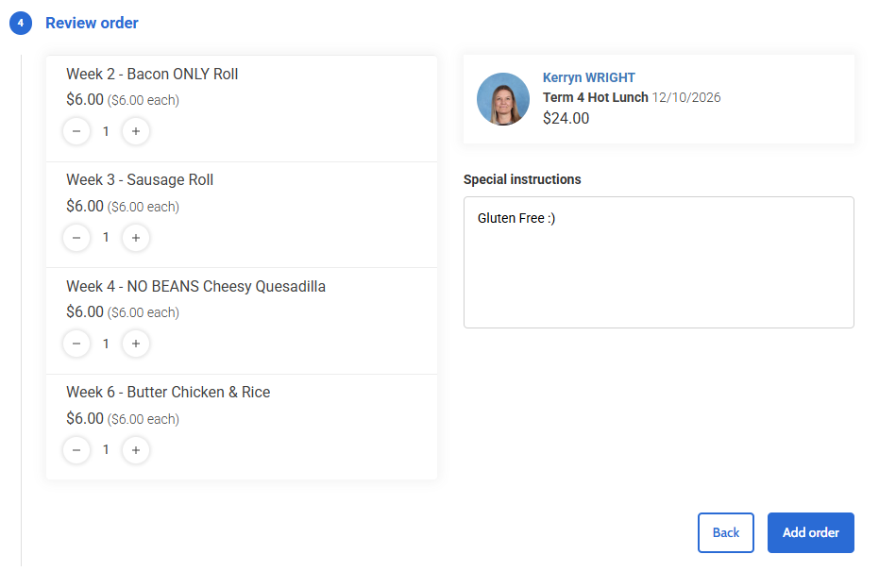Viewport: 879px width, 588px height.
Task: Select the Week 2 - Bacon ONLY Roll title
Action: pyautogui.click(x=152, y=74)
